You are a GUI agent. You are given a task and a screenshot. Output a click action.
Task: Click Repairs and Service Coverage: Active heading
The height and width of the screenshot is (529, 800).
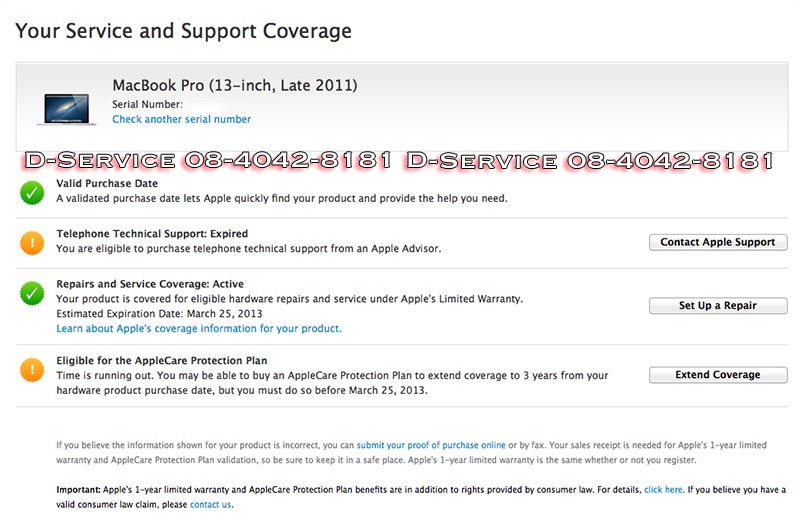tap(150, 284)
